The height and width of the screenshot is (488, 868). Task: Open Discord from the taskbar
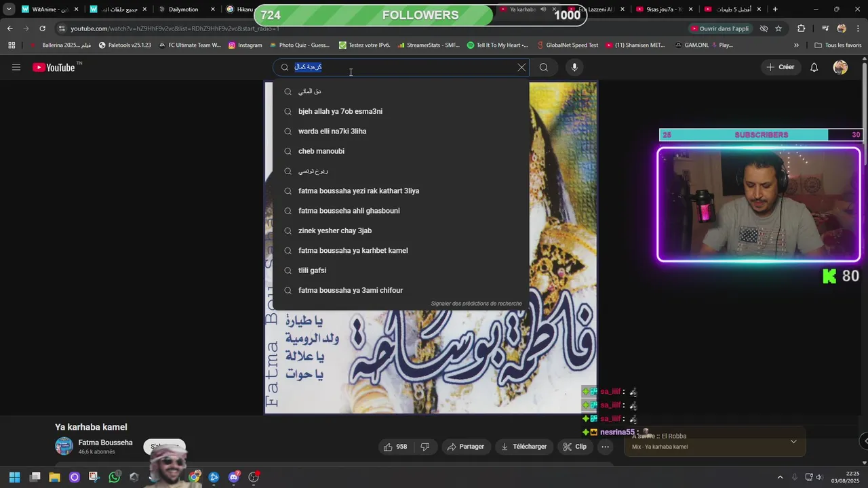pos(234,477)
